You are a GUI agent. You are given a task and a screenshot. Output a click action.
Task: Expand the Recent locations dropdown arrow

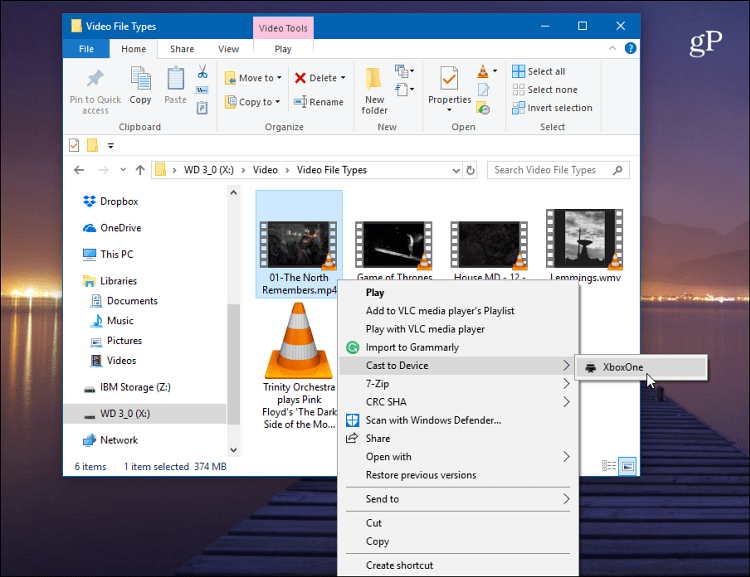pos(123,170)
